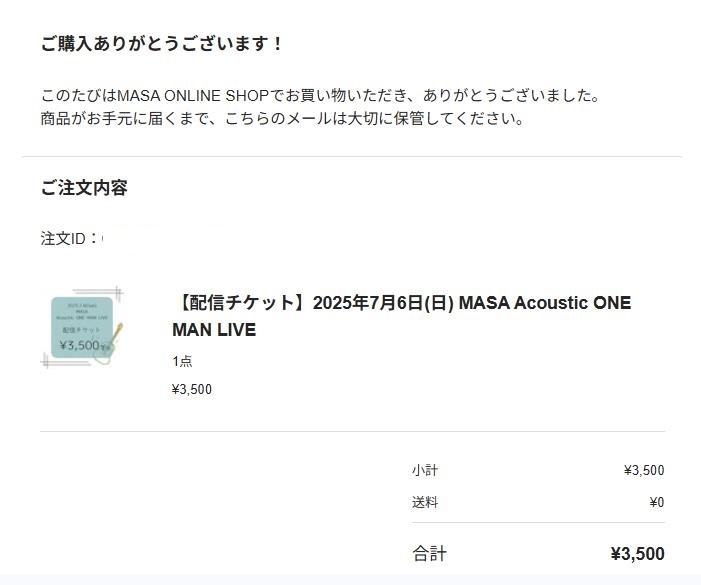Screen dimensions: 701x585
Task: Open the 配信チケット MASA Acoustic product title
Action: (402, 303)
